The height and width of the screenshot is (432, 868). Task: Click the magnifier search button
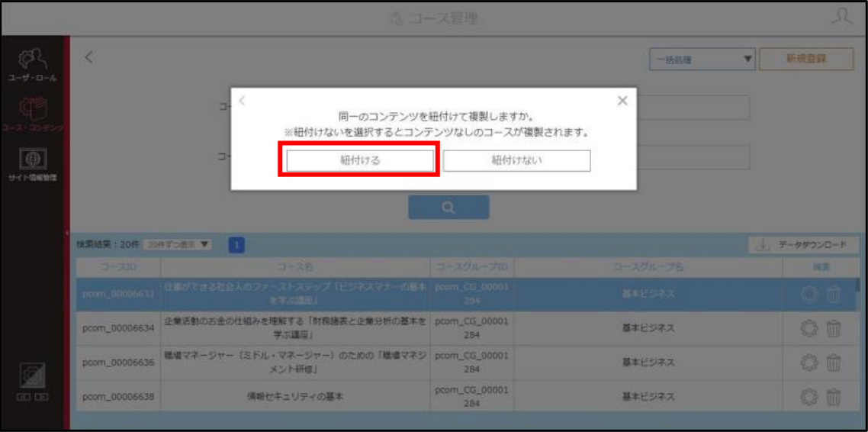(x=448, y=207)
